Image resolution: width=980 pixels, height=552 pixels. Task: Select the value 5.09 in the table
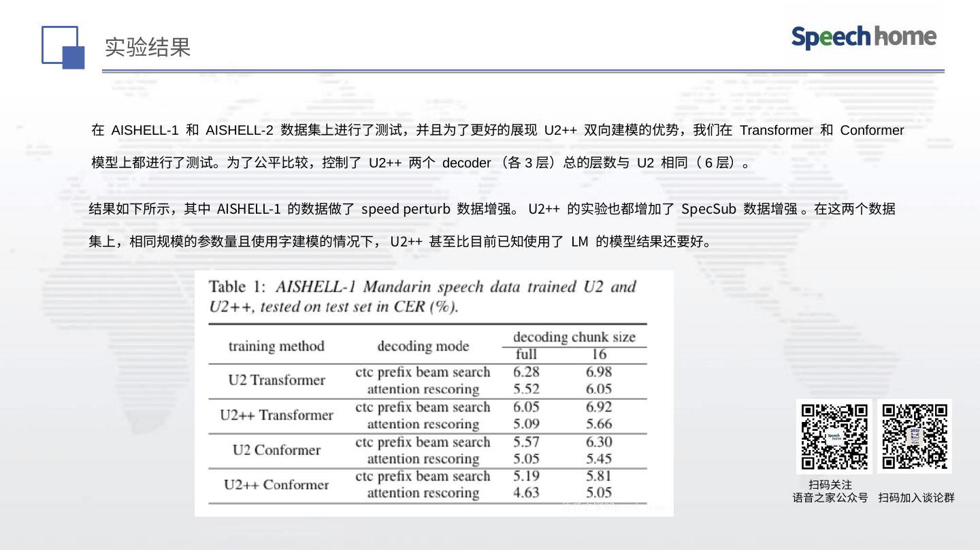click(526, 423)
